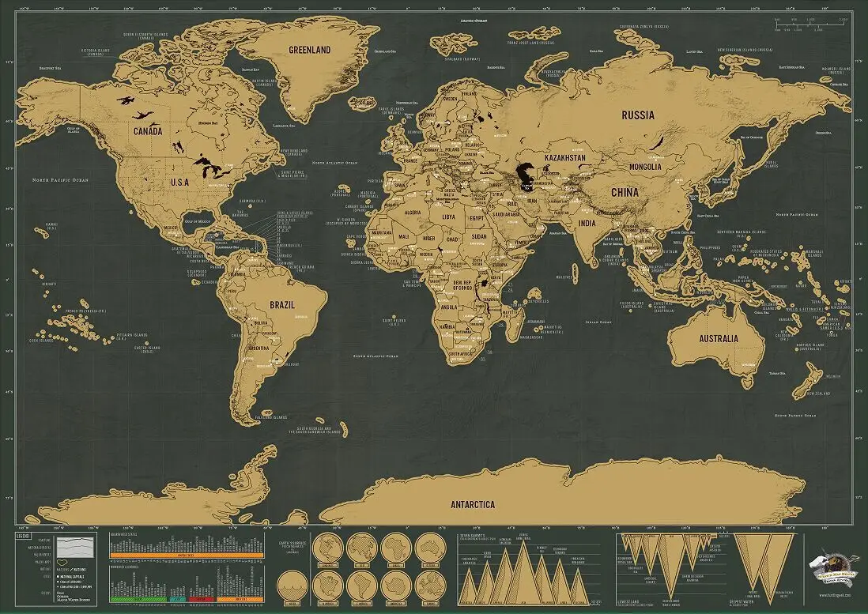
Task: Click the LIBYA label
Action: point(448,217)
